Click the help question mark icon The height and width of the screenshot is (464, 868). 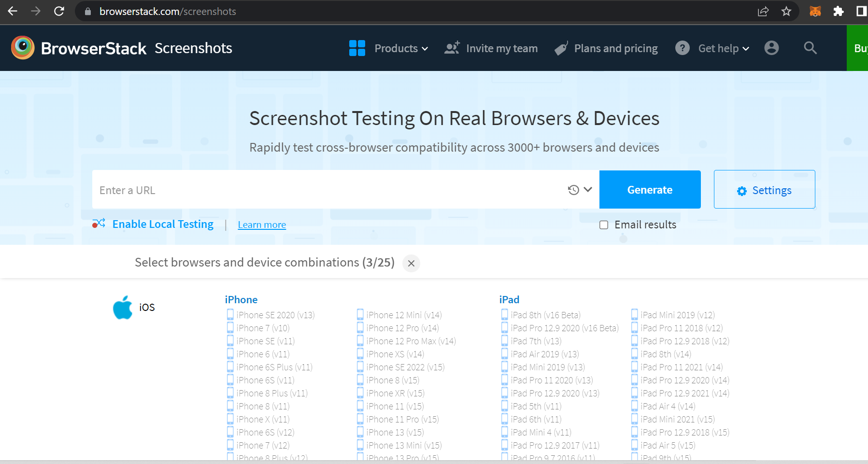tap(683, 48)
